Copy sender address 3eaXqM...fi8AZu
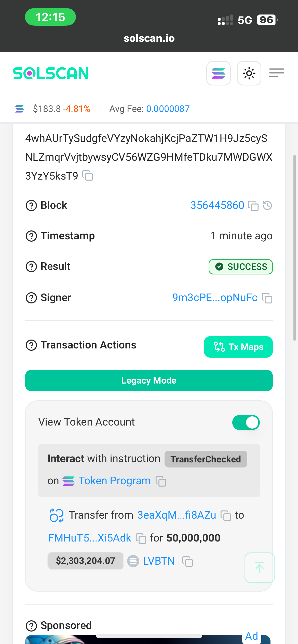Viewport: 298px width, 644px height. [226, 515]
